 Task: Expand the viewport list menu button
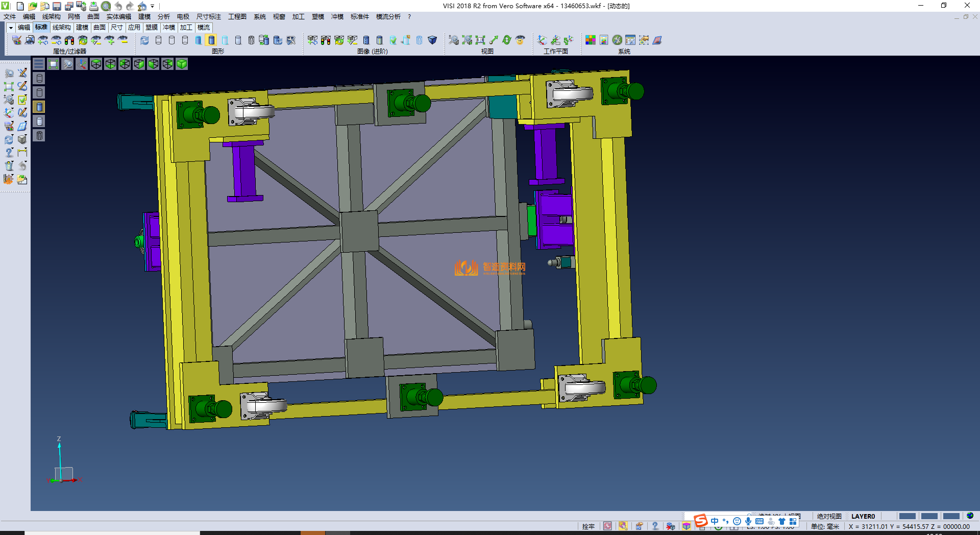[39, 64]
